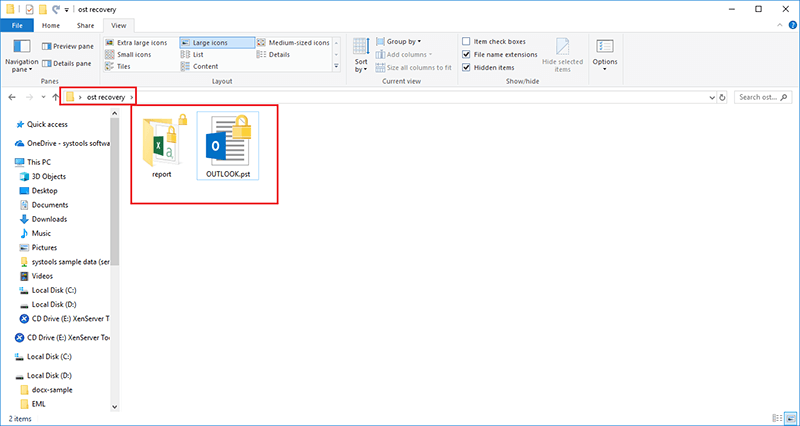Image resolution: width=800 pixels, height=426 pixels.
Task: Open Customize Quick Access Toolbar dropdown
Action: [x=66, y=10]
